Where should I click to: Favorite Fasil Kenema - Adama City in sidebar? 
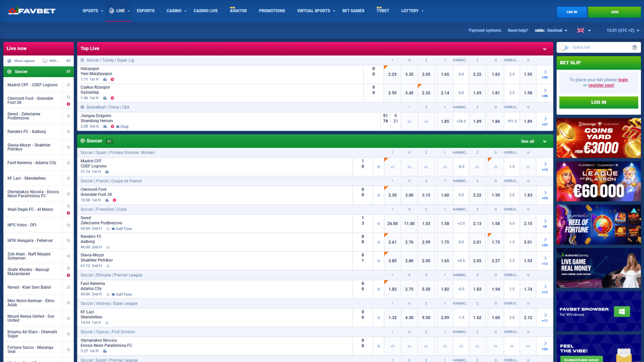coord(68,163)
